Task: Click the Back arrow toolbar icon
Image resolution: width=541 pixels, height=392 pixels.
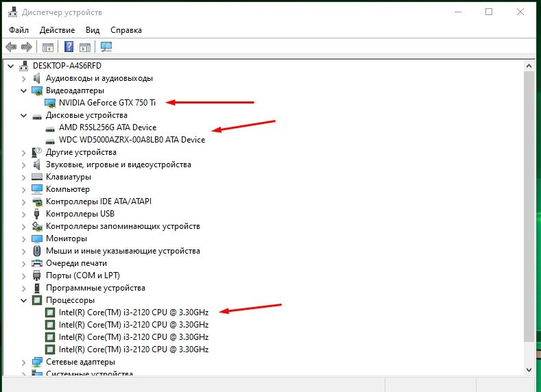Action: coord(11,47)
